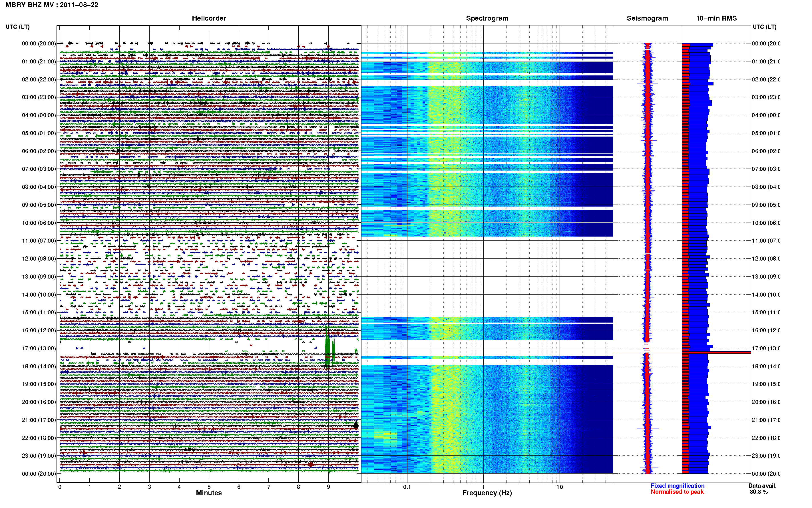Click tick "9" on the Minutes axis

pos(328,487)
